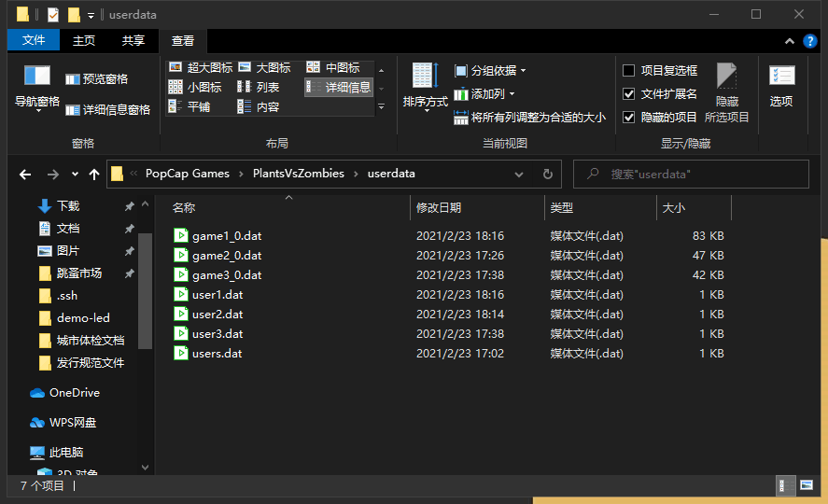Open the 选项 folder options
Viewport: 828px width, 504px height.
point(781,86)
